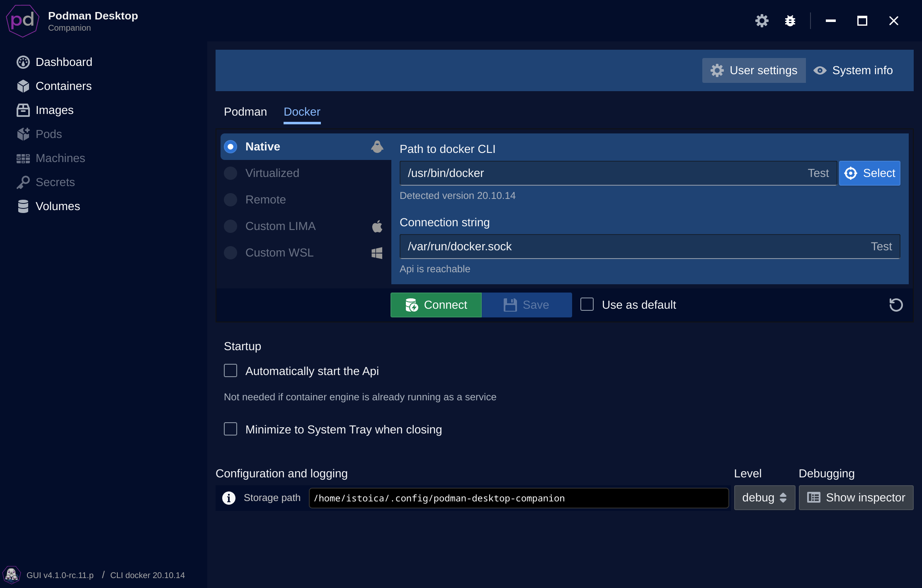The height and width of the screenshot is (588, 922).
Task: Open the Images section icon
Action: click(x=23, y=110)
